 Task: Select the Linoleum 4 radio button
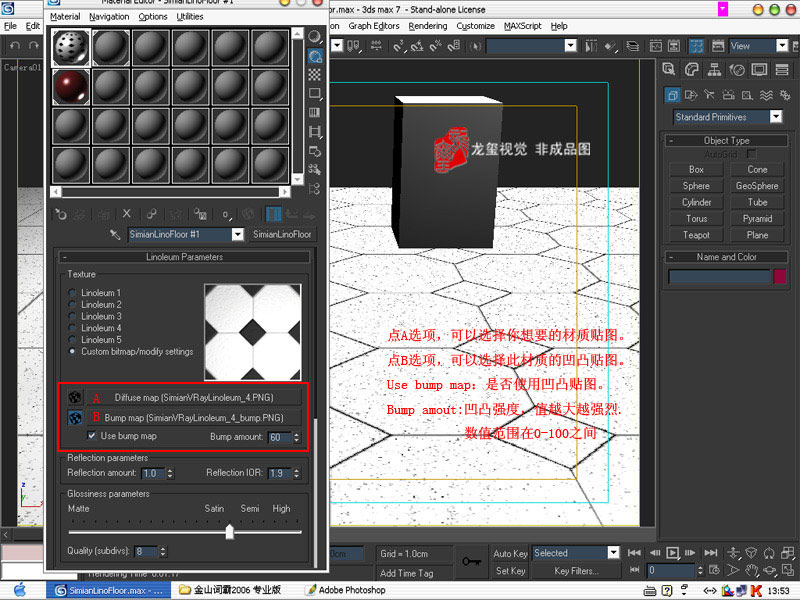[x=72, y=328]
